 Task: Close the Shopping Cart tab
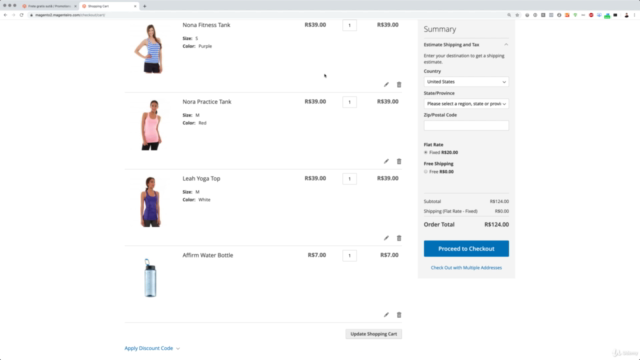[x=135, y=6]
